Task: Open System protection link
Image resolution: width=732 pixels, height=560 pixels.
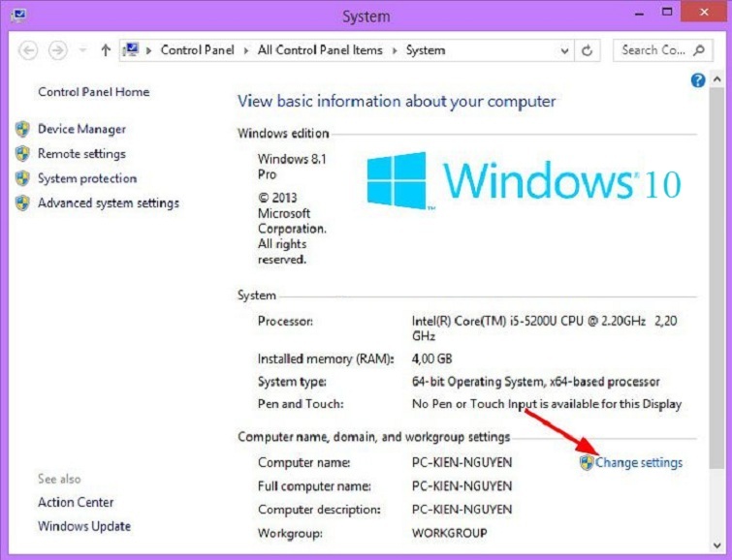Action: pyautogui.click(x=87, y=178)
